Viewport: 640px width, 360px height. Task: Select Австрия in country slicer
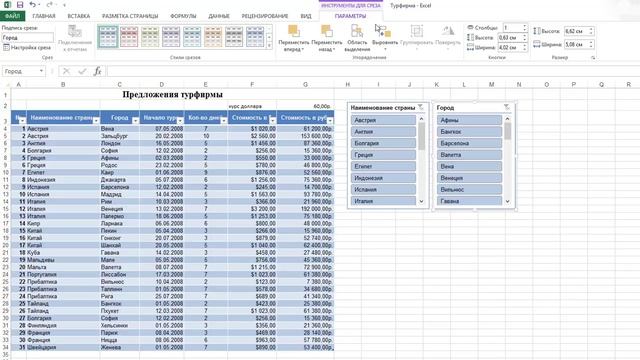coord(383,120)
